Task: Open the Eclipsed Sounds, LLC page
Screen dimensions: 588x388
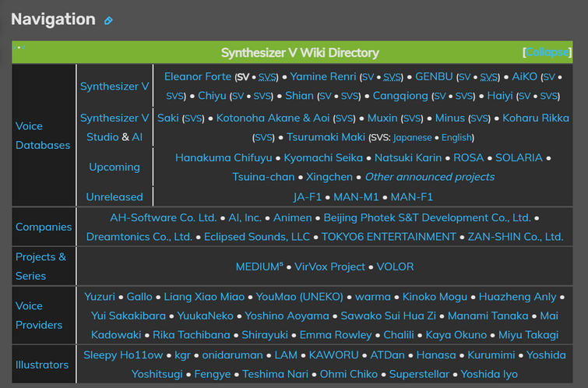Action: pos(257,237)
